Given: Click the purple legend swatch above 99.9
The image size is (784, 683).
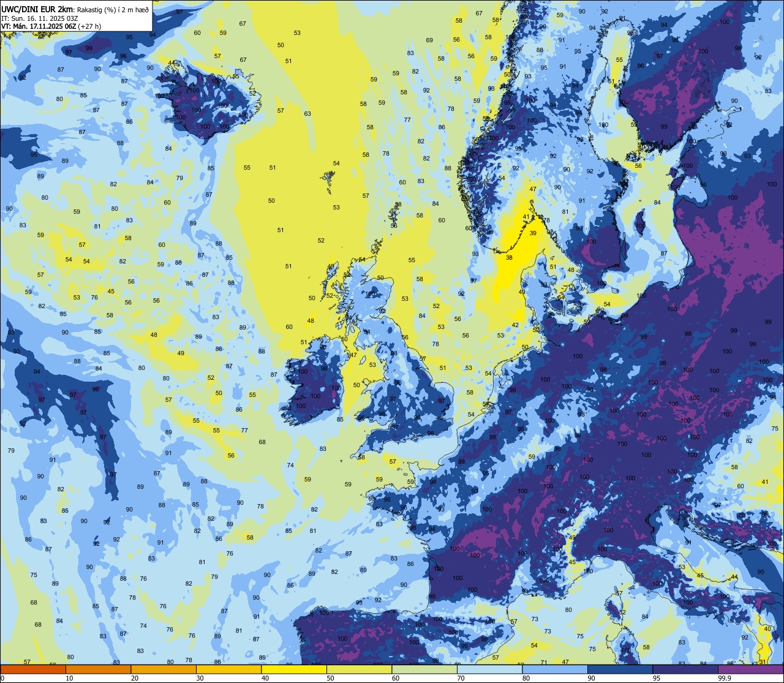Looking at the screenshot, I should (750, 669).
